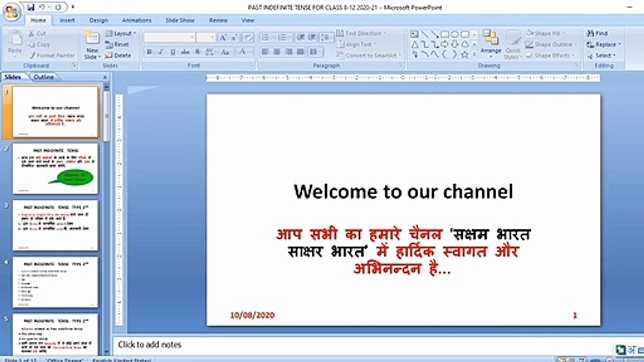Redo the last action
The height and width of the screenshot is (362, 644).
pos(57,7)
